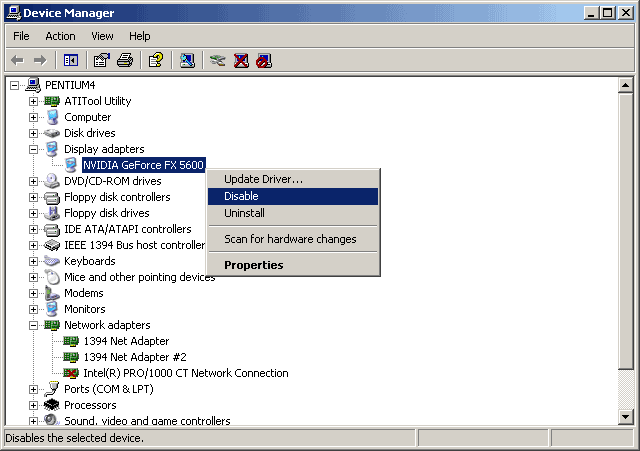Screen dimensions: 640x451
Task: Expand the Keyboards node
Action: [x=33, y=261]
